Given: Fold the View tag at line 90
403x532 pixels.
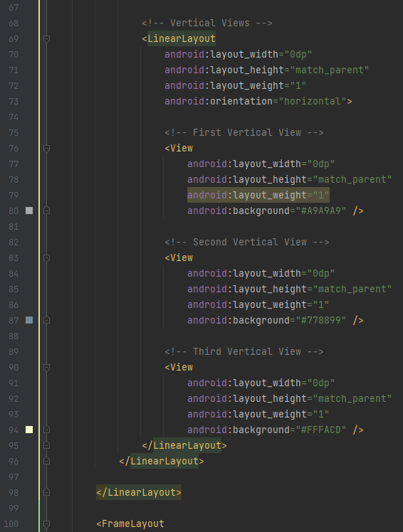Looking at the screenshot, I should [46, 368].
